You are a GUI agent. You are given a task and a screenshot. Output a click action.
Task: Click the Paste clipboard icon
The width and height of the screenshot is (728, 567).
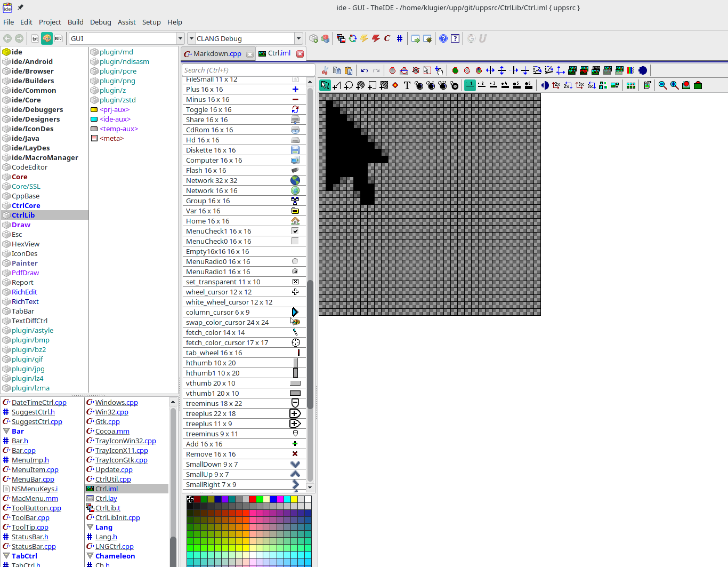coord(349,70)
